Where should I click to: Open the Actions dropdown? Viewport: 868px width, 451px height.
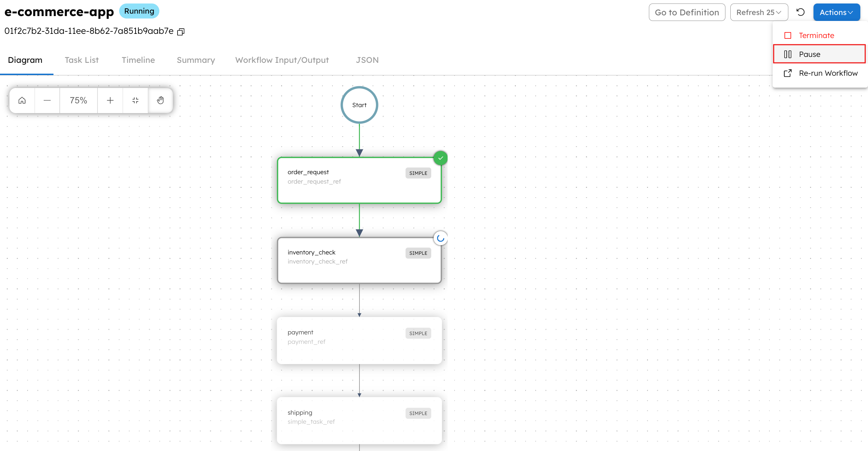point(836,12)
